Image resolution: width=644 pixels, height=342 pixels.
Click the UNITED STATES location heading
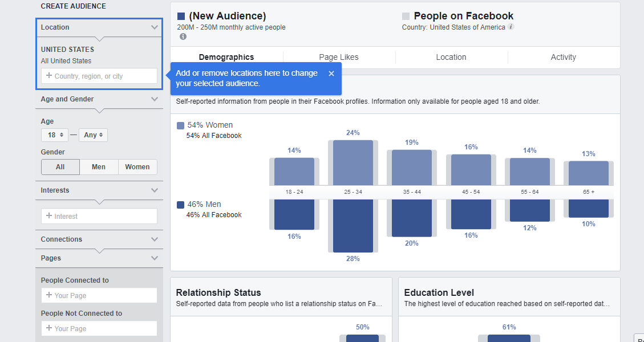pyautogui.click(x=67, y=49)
